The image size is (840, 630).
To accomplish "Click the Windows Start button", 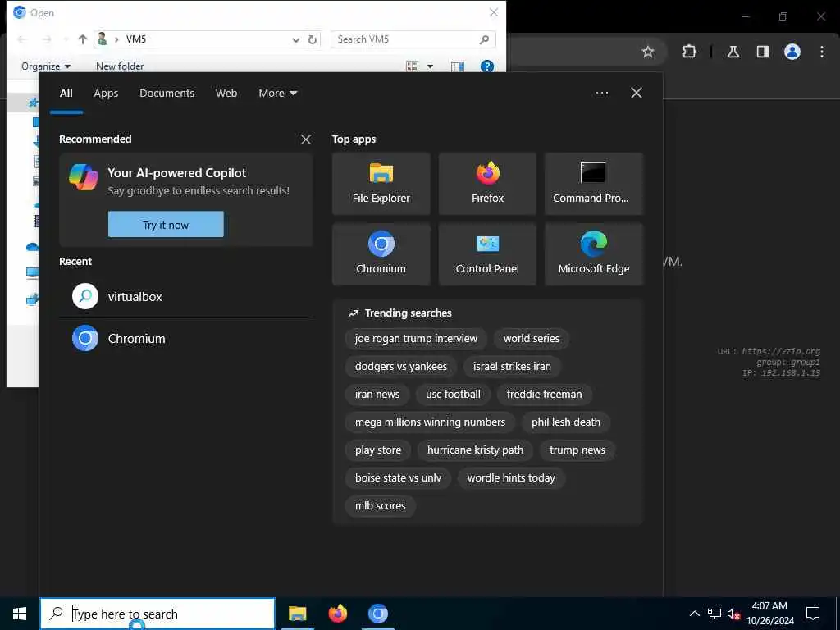I will click(20, 614).
